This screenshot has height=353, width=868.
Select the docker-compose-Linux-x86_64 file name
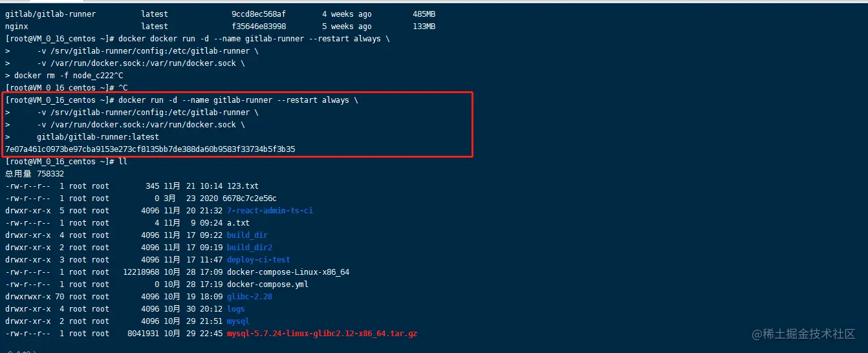pos(288,272)
